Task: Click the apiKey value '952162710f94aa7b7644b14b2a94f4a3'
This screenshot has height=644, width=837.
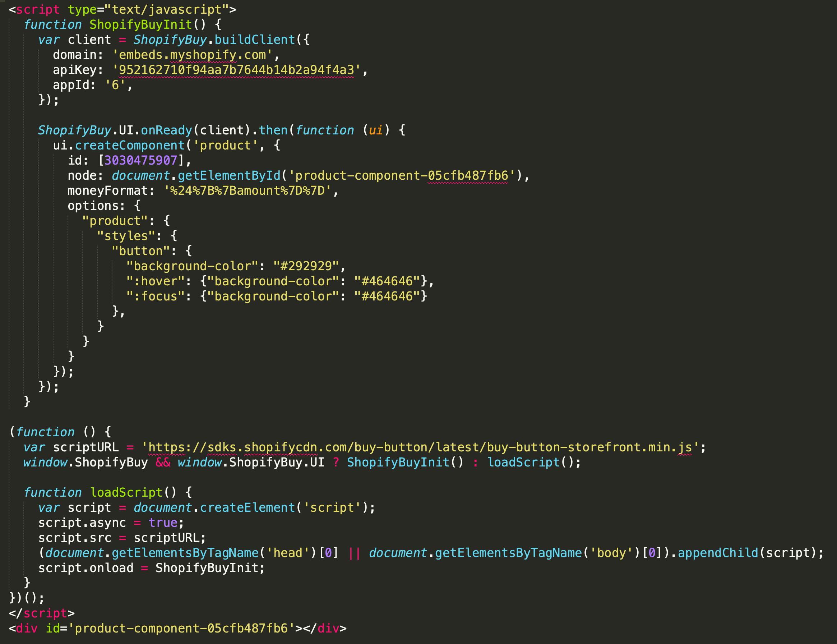Action: click(x=237, y=70)
